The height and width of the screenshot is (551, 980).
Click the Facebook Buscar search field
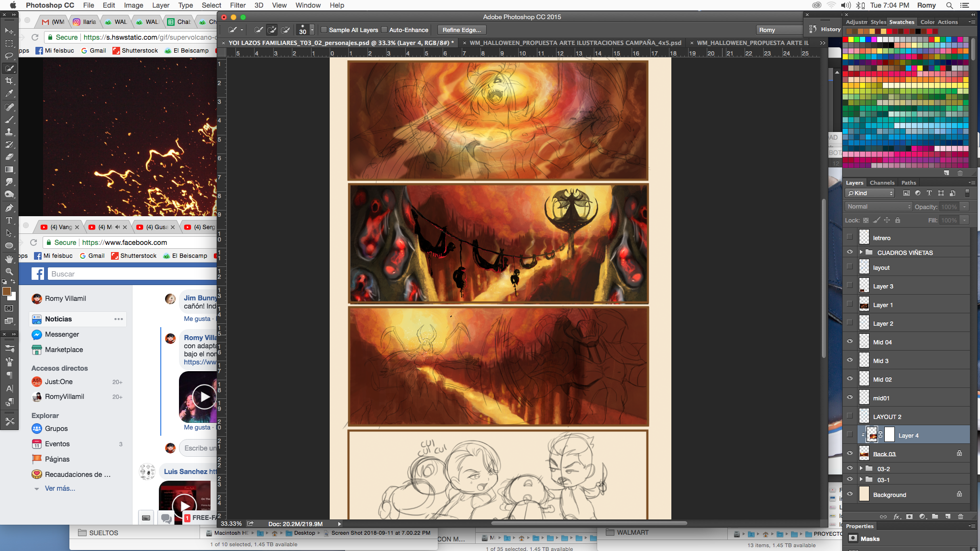click(x=133, y=274)
